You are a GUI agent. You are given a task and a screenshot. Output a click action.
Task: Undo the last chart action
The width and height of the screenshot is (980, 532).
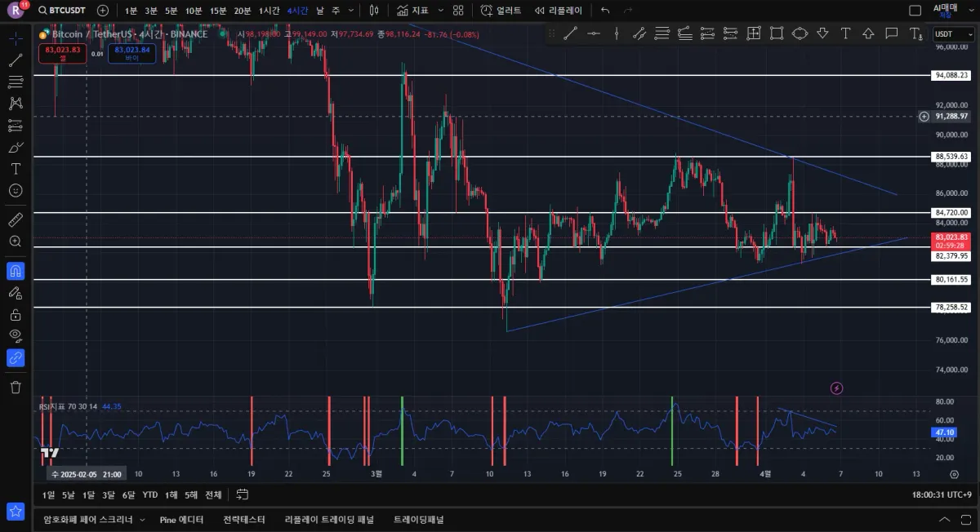coord(605,11)
